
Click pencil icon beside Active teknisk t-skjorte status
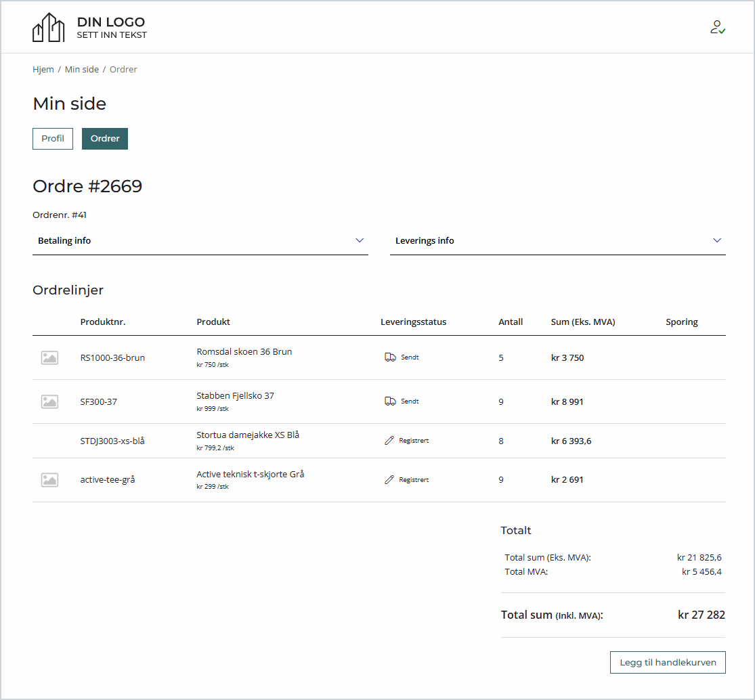click(389, 480)
